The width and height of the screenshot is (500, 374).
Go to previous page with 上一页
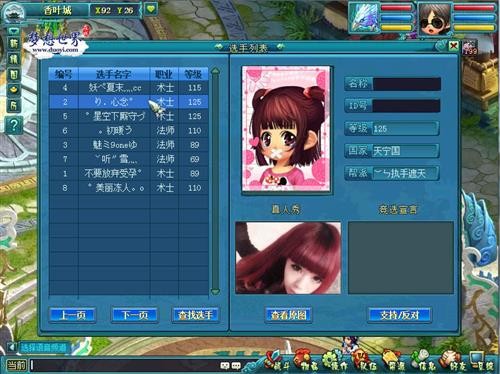[x=72, y=315]
